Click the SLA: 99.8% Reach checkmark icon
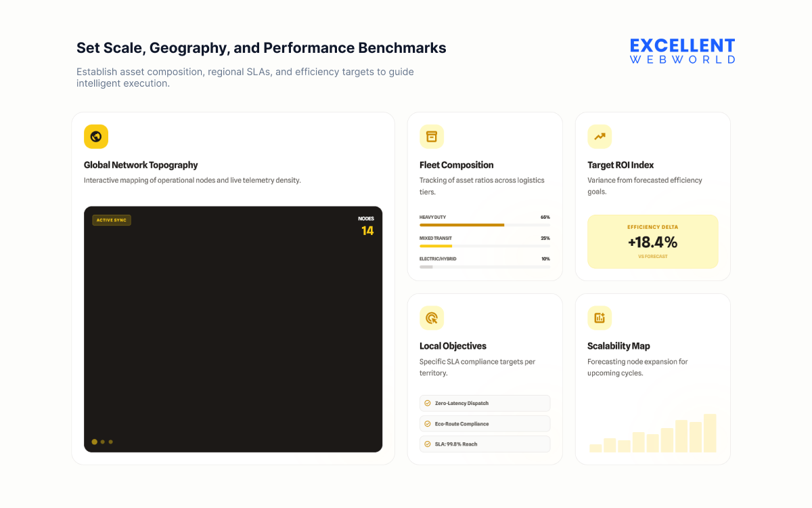 427,444
